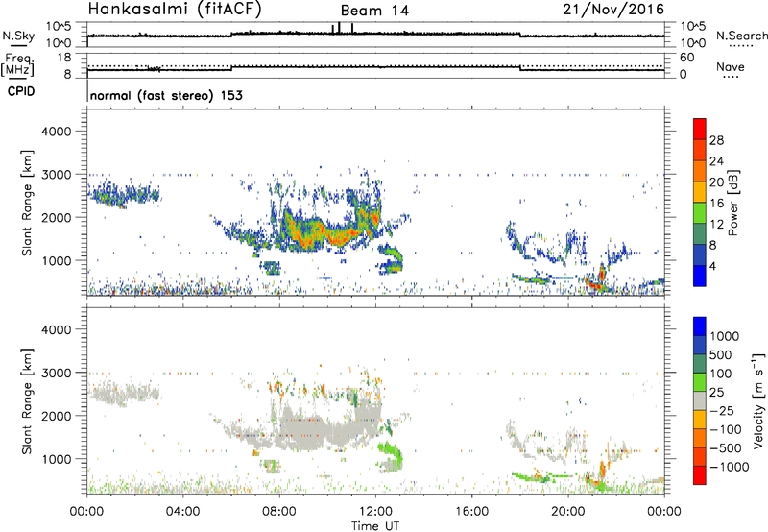Click the 'N.Search' legend label
The image size is (768, 532).
pos(741,36)
